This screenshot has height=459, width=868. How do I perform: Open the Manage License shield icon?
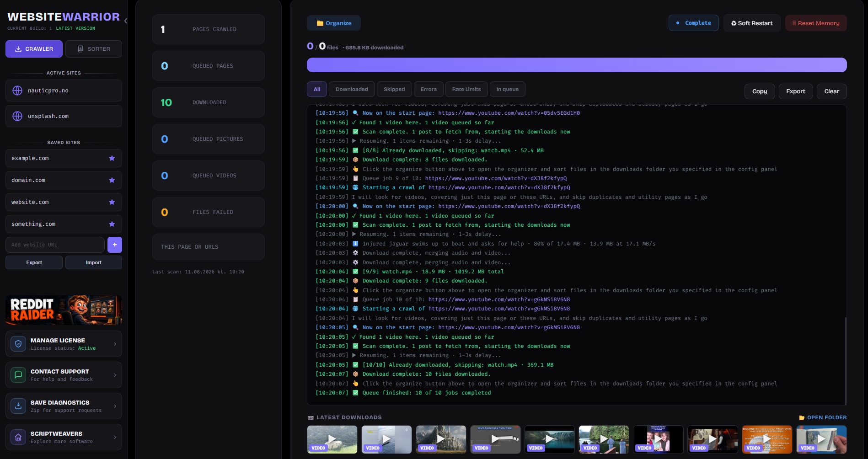tap(18, 344)
